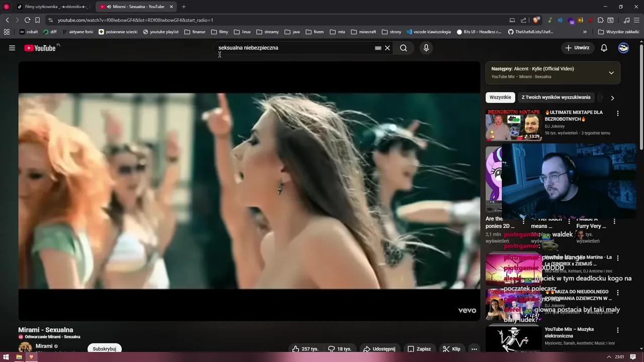The width and height of the screenshot is (644, 362).
Task: Click the YouTube search magnifier button
Action: click(x=404, y=48)
